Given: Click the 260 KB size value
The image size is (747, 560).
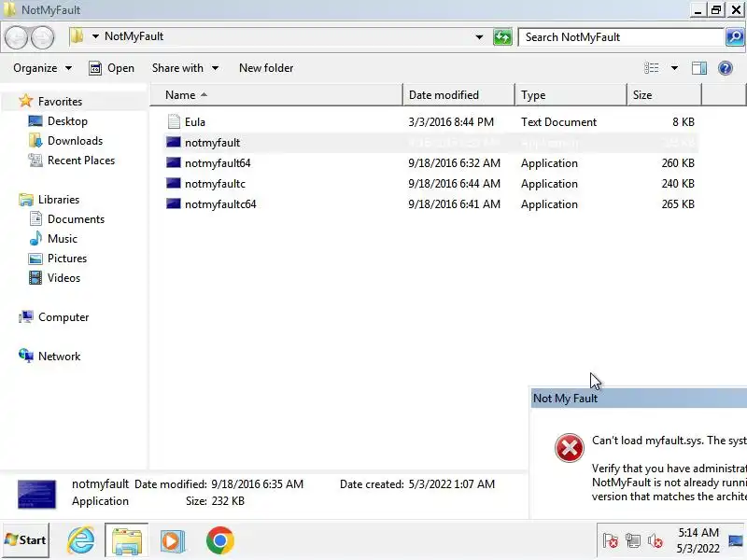Looking at the screenshot, I should coord(678,162).
